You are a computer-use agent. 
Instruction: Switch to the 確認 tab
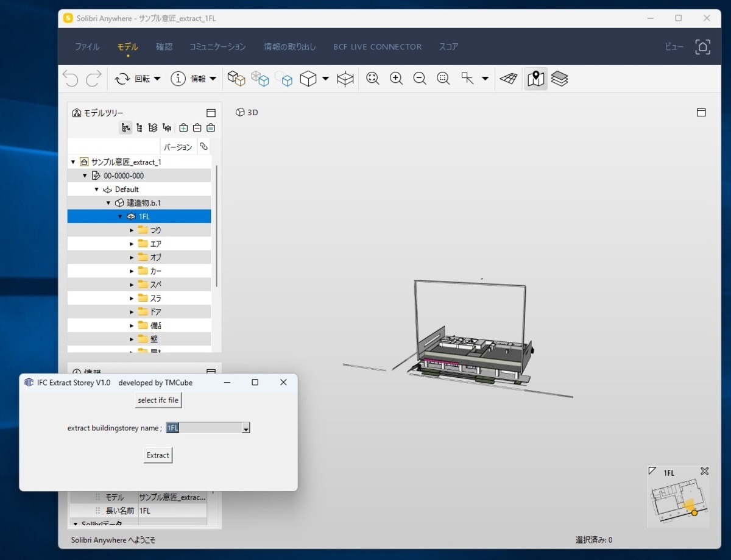coord(164,47)
